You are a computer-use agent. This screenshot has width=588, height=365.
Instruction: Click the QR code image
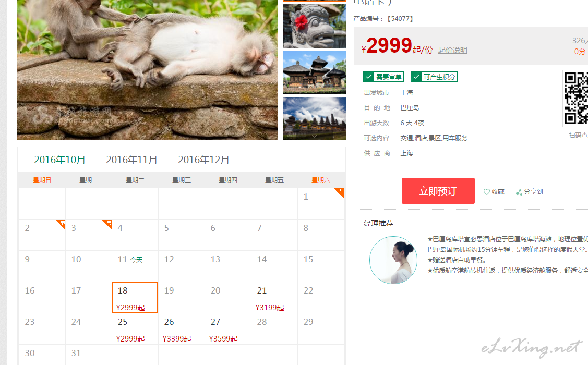(576, 98)
